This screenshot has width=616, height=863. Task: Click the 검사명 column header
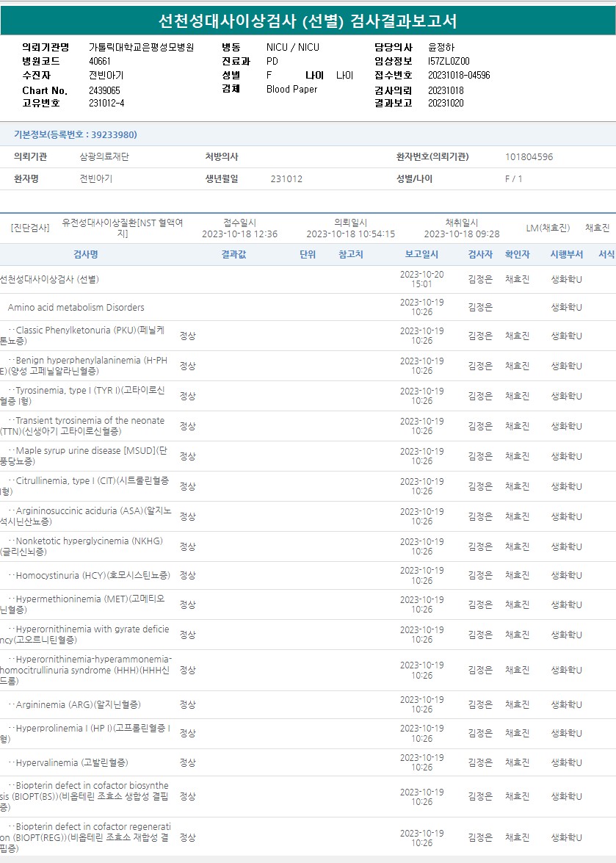click(x=85, y=254)
